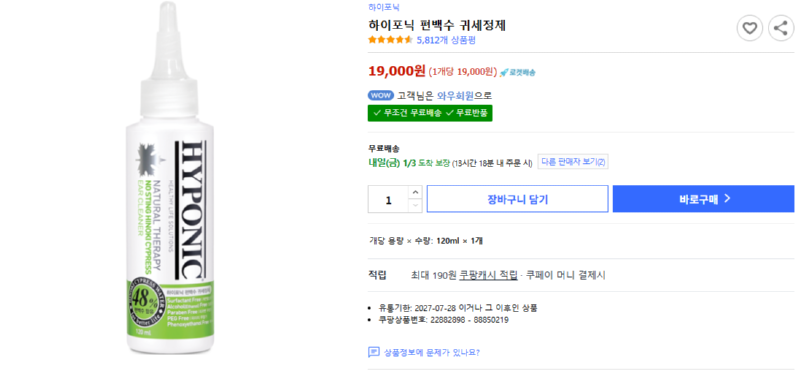
Task: Click the 와우회원 membership link
Action: click(x=456, y=95)
